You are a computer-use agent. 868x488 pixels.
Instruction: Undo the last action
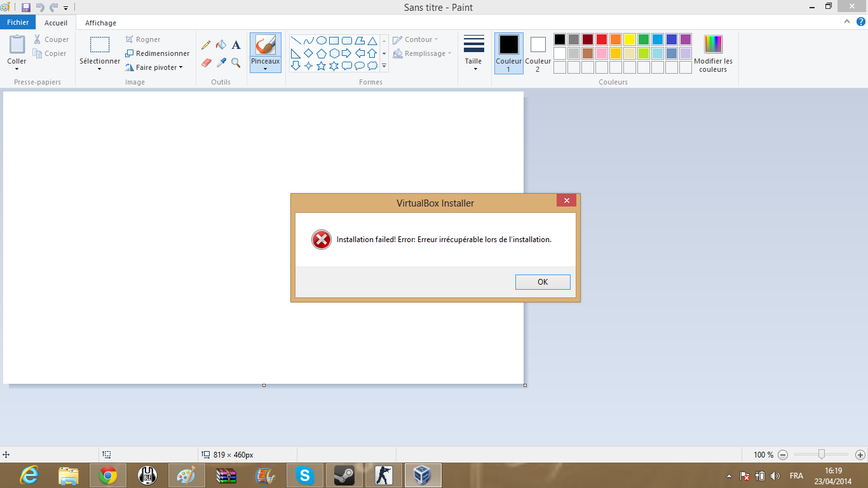coord(40,8)
